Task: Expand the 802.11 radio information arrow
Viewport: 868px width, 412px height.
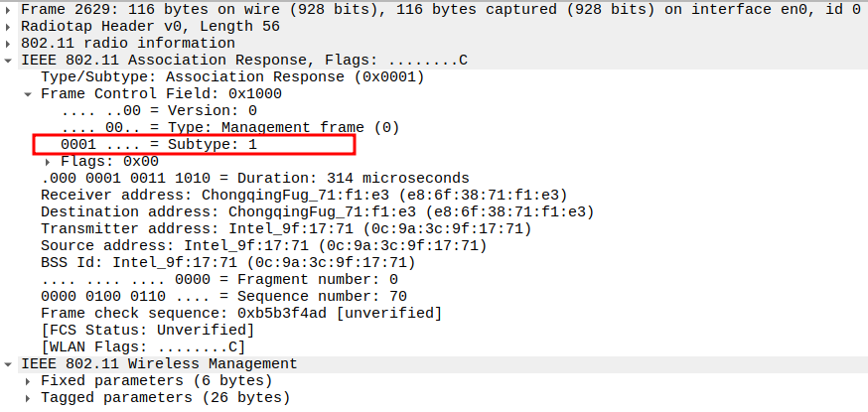Action: [10, 43]
